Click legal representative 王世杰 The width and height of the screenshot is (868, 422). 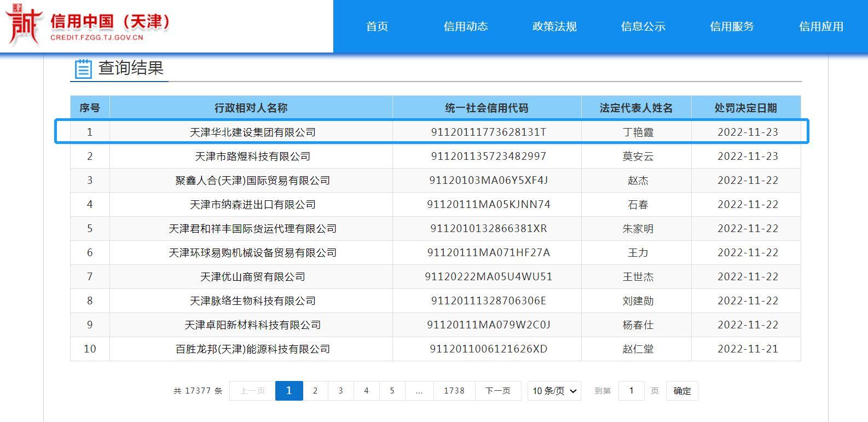638,276
